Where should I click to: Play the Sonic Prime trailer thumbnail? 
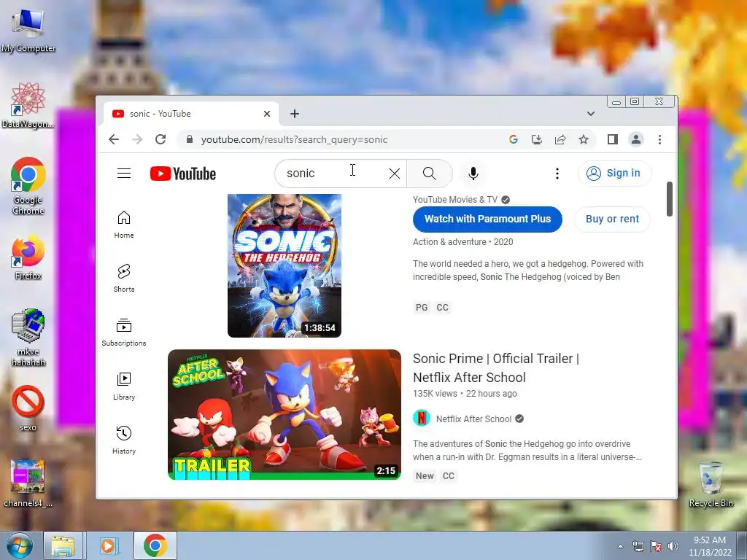click(285, 414)
